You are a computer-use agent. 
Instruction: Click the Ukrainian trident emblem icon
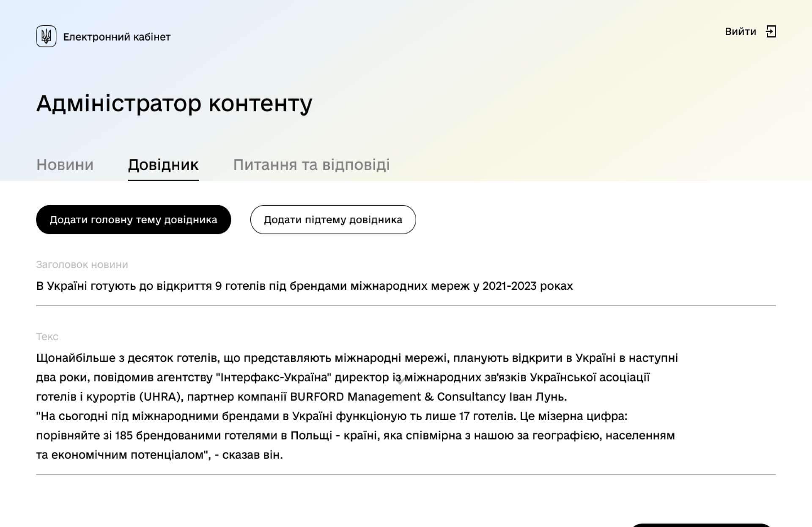(x=46, y=36)
